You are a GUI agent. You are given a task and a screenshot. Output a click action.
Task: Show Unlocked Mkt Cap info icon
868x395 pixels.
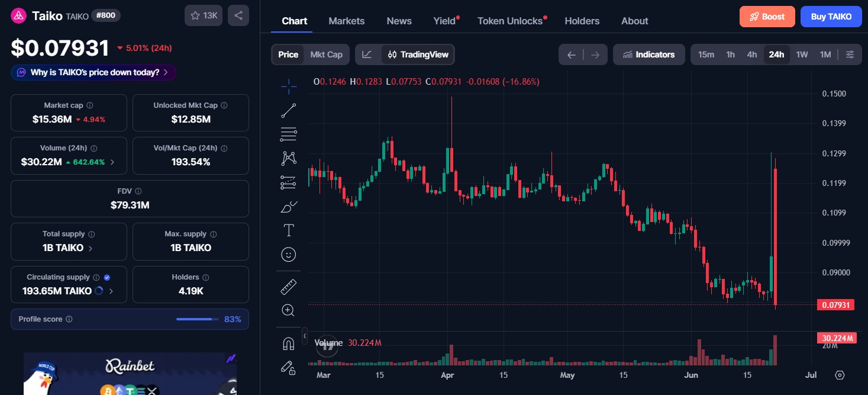[x=224, y=105]
